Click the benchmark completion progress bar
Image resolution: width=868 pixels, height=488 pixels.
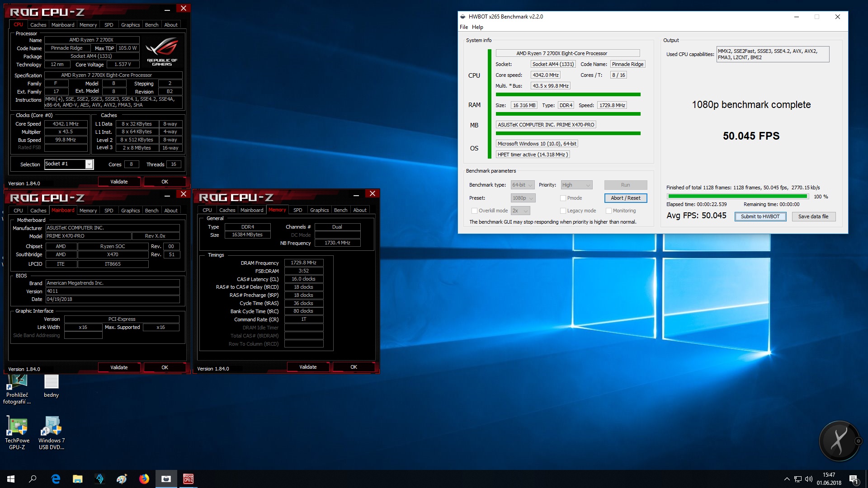(738, 197)
